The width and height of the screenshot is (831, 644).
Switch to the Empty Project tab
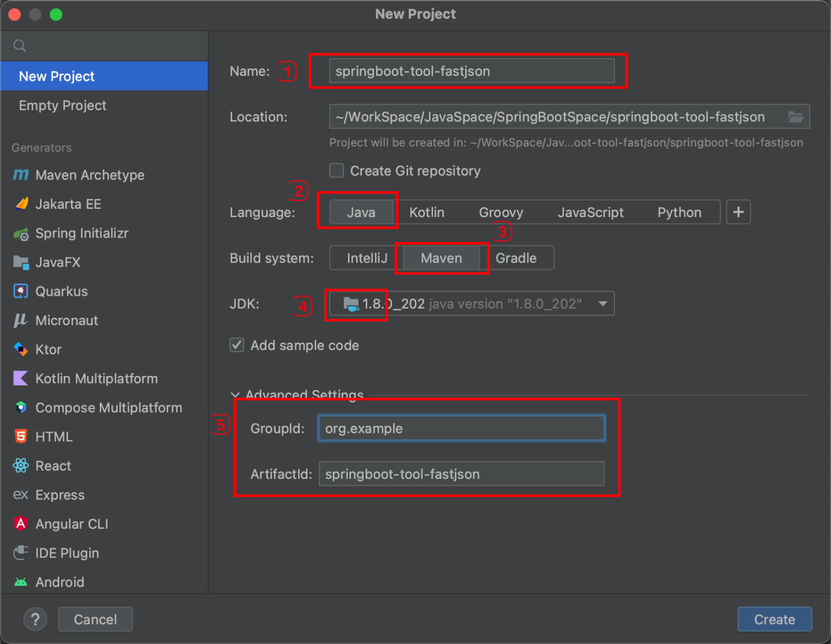63,105
